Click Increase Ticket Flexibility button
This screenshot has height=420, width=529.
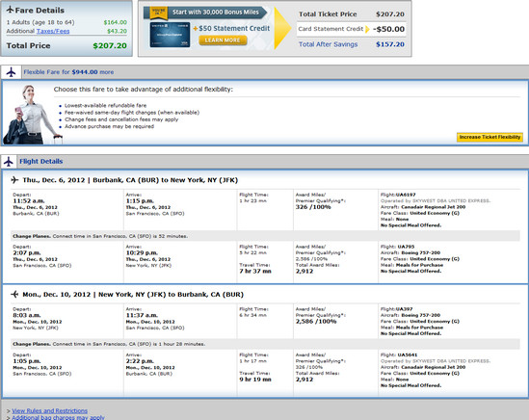tap(489, 137)
